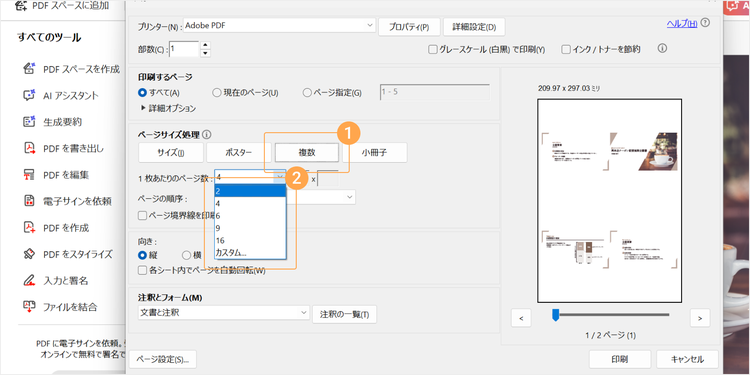Select the 生成要約 tool icon

point(29,121)
